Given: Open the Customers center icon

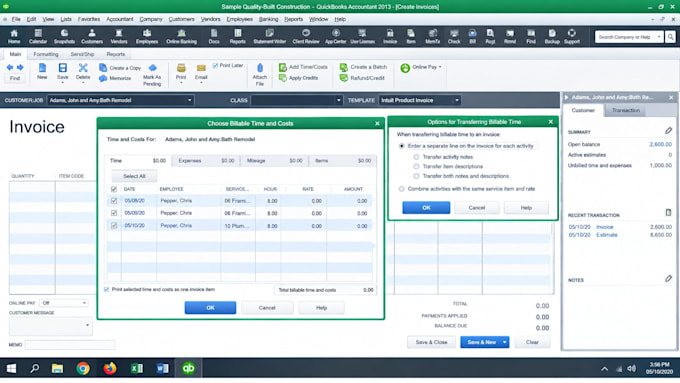Looking at the screenshot, I should click(92, 36).
